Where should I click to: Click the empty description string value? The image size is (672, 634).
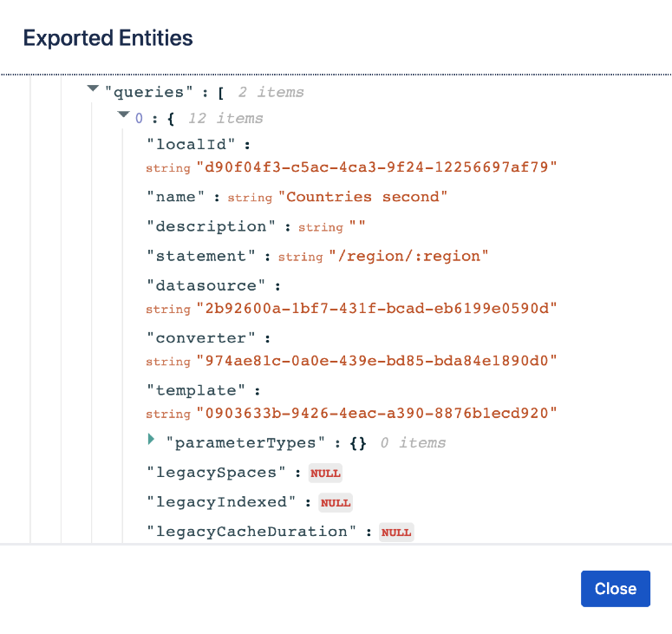[356, 227]
